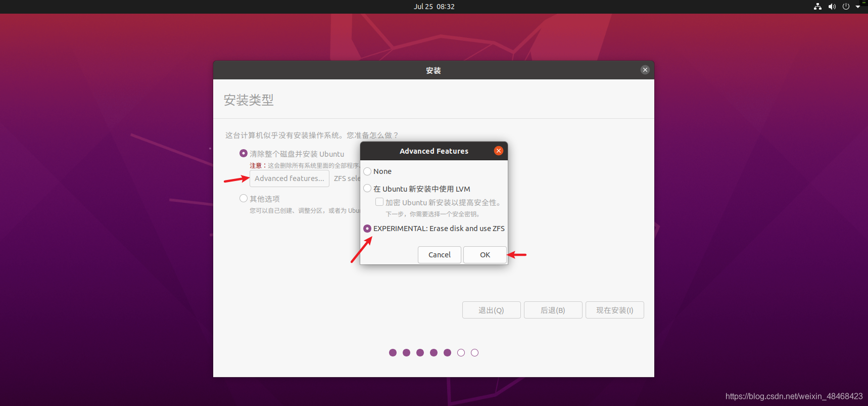
Task: Click the volume speaker icon
Action: click(832, 7)
